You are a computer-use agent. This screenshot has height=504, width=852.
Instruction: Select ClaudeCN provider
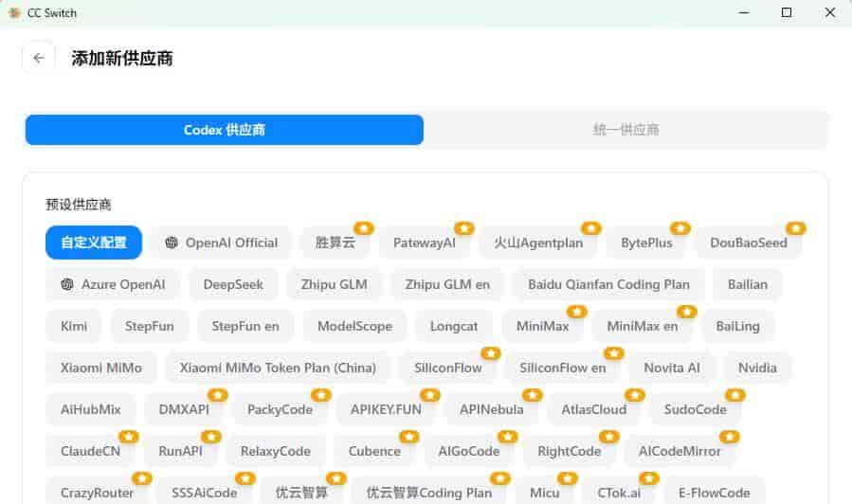click(x=90, y=451)
